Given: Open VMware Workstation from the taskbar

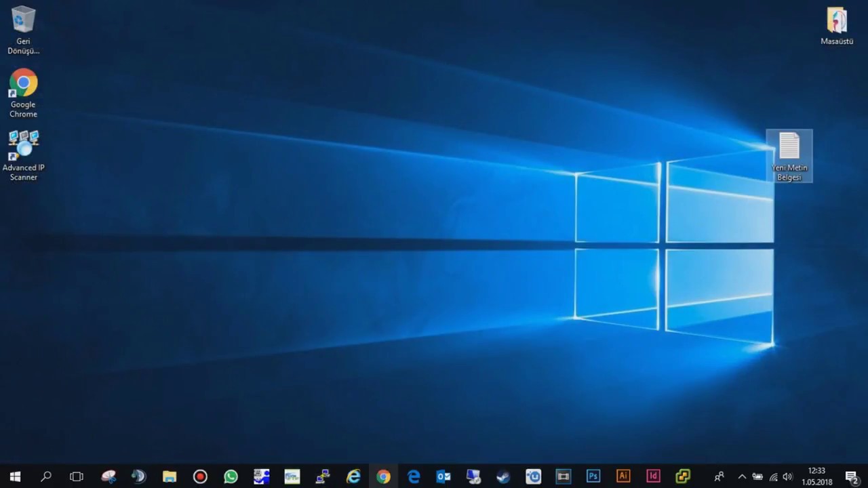Looking at the screenshot, I should [683, 476].
